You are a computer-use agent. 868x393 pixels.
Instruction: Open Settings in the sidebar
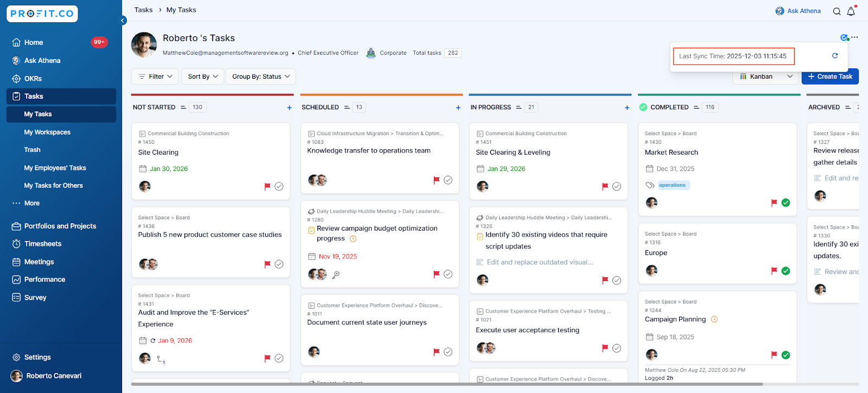point(37,357)
